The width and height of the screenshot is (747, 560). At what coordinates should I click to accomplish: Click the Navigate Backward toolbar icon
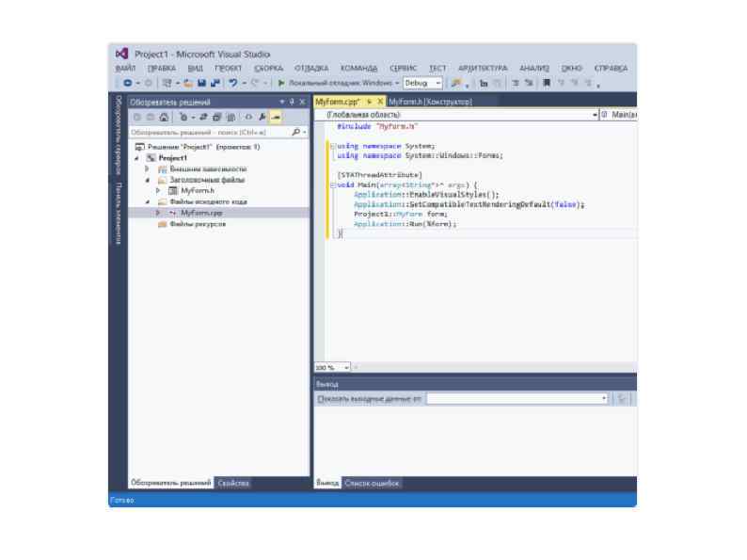[x=128, y=83]
